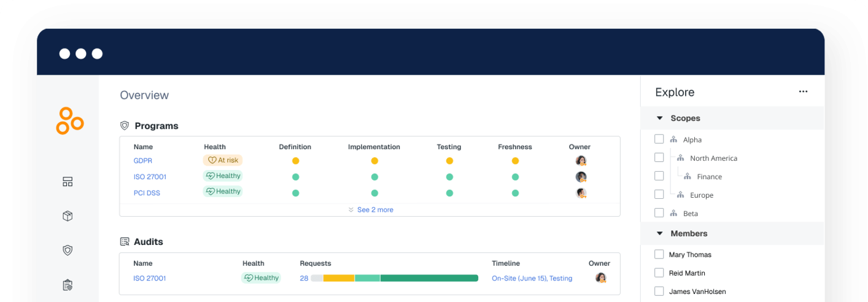868x302 pixels.
Task: Open the GDPR program link
Action: point(143,161)
